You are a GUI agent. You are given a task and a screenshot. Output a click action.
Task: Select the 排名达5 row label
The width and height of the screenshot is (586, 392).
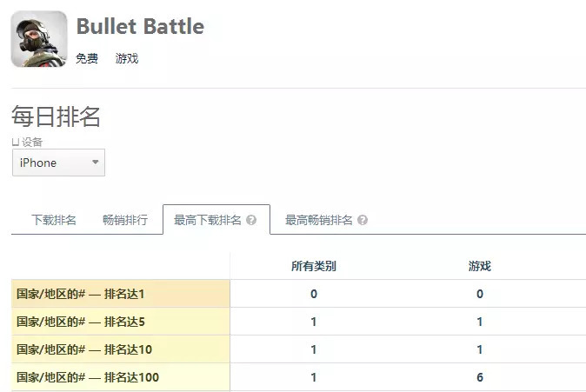tap(121, 322)
